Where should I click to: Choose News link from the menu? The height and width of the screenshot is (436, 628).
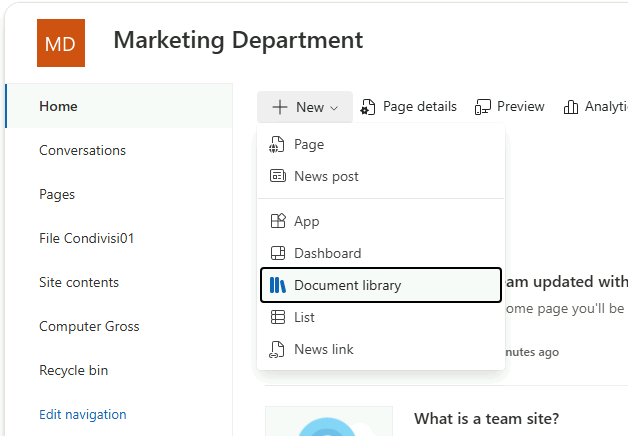point(381,349)
